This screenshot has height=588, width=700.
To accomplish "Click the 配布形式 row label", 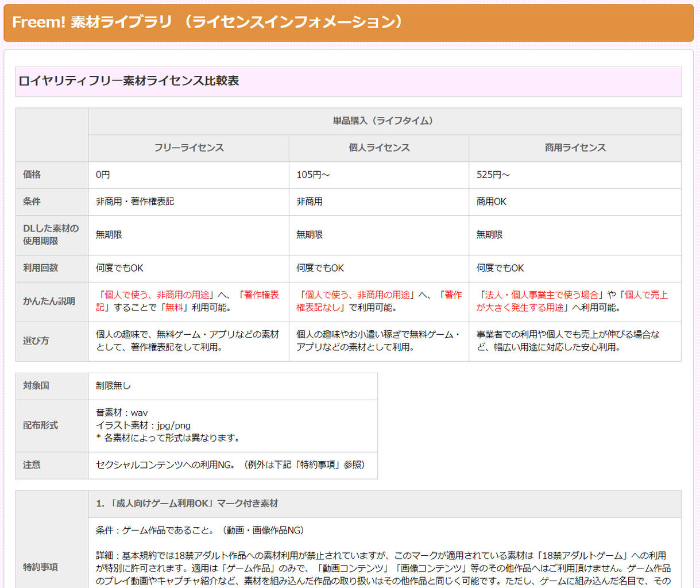I will pyautogui.click(x=52, y=426).
